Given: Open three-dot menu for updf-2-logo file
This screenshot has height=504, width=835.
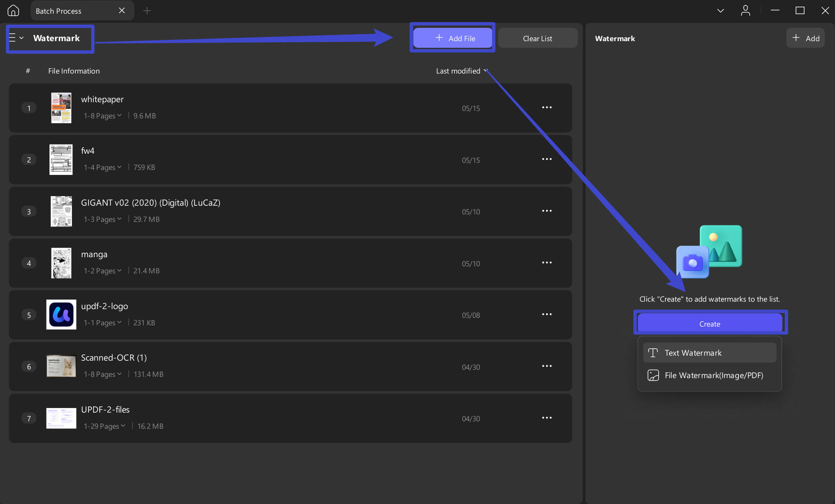Looking at the screenshot, I should coord(547,315).
